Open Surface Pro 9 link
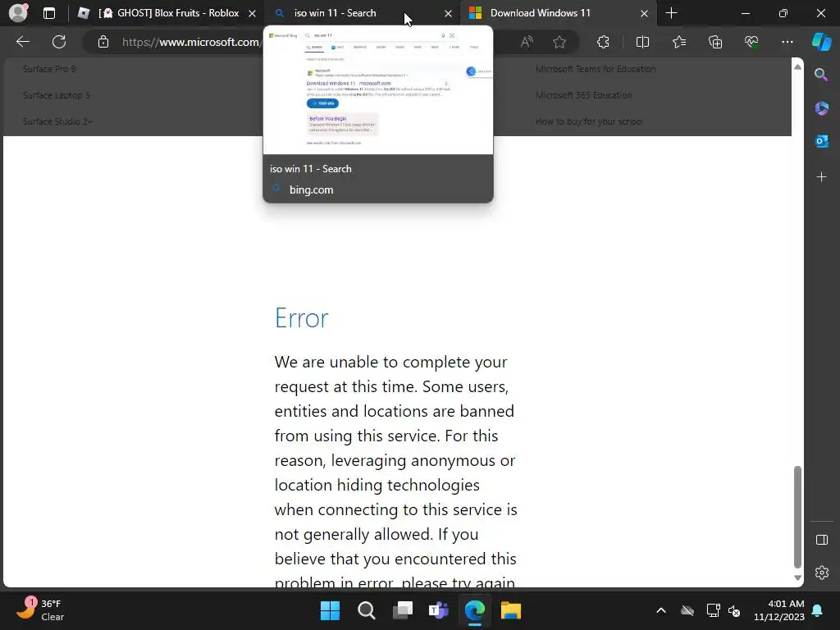Image resolution: width=840 pixels, height=630 pixels. point(49,69)
